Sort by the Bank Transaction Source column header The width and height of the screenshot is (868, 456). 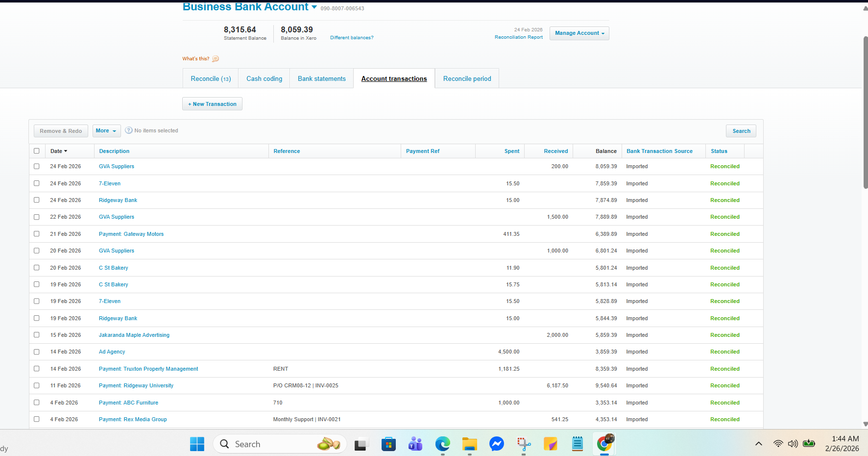coord(659,151)
